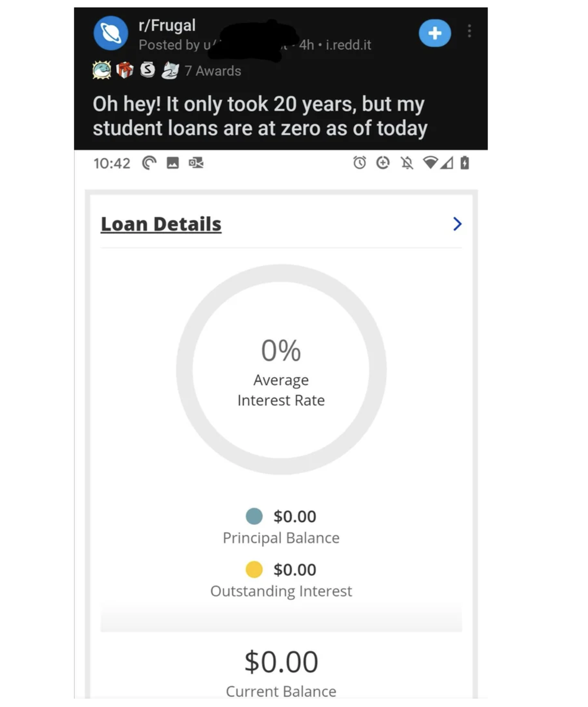Join the subreddit with the plus button
Image resolution: width=588 pixels, height=707 pixels.
click(435, 33)
